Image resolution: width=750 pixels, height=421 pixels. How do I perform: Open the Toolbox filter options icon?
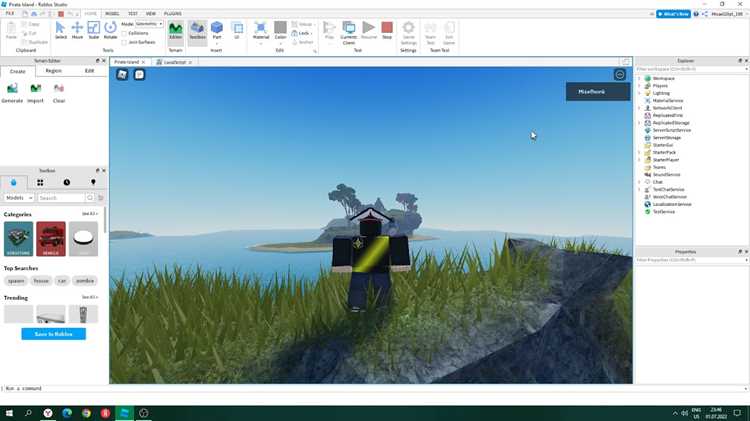click(x=101, y=198)
